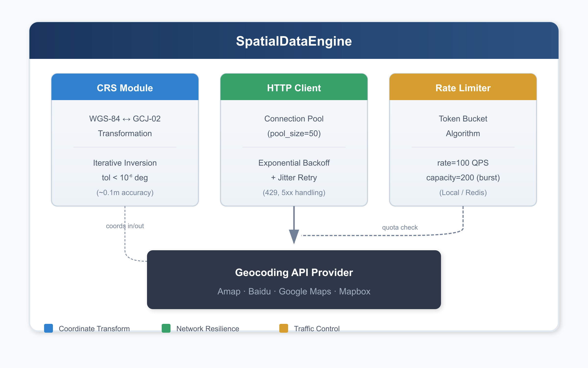This screenshot has height=368, width=588.
Task: Click the 'Token Bucket' text
Action: pos(463,119)
